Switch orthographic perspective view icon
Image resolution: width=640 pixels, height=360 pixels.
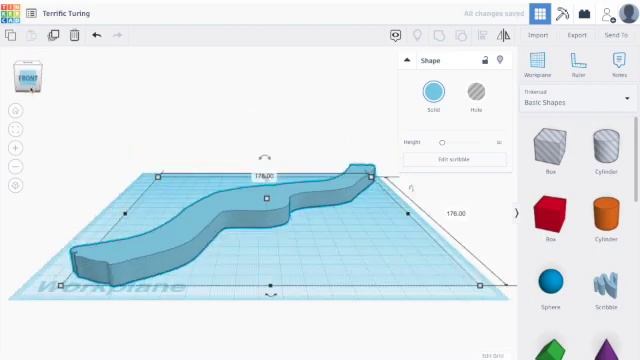16,185
